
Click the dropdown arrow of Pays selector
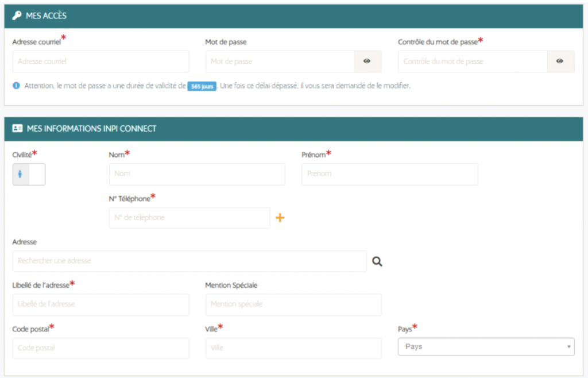568,347
